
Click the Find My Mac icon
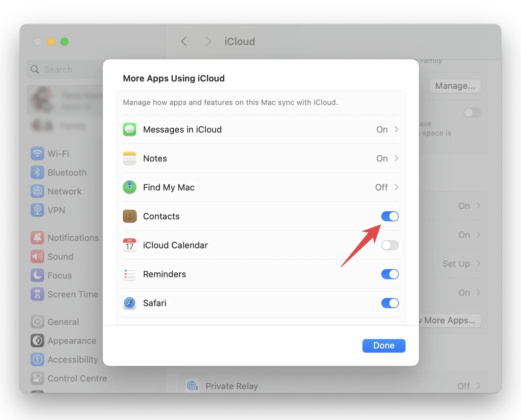(130, 187)
